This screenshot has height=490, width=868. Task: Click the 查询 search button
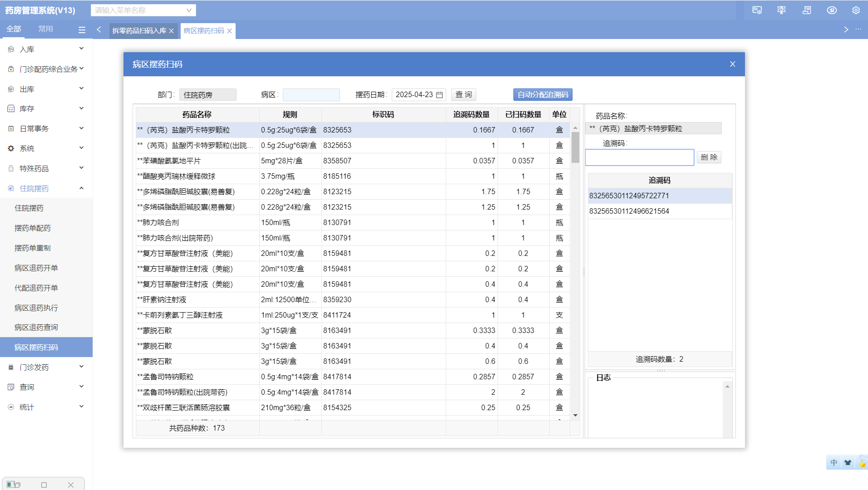pyautogui.click(x=464, y=94)
